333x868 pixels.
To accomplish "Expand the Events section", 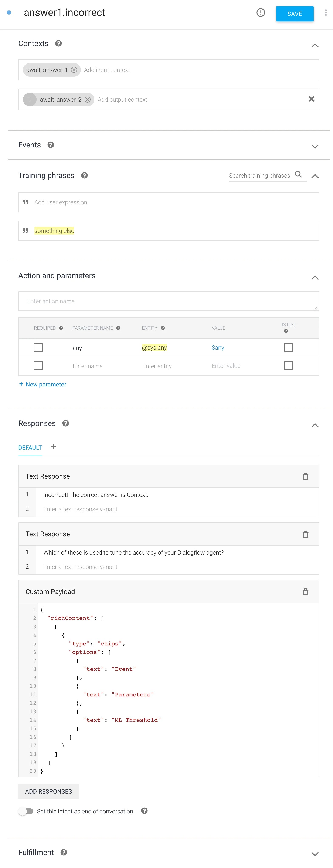I will 315,146.
